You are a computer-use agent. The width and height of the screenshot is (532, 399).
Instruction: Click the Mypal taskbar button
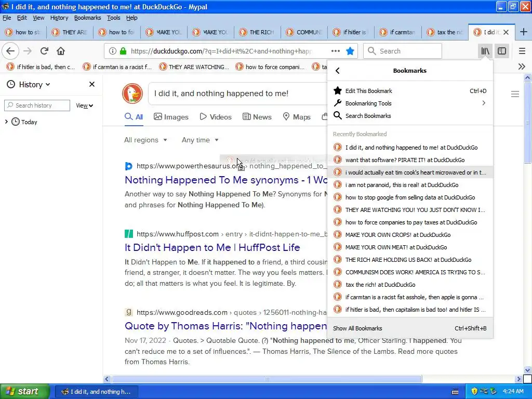[x=97, y=392]
